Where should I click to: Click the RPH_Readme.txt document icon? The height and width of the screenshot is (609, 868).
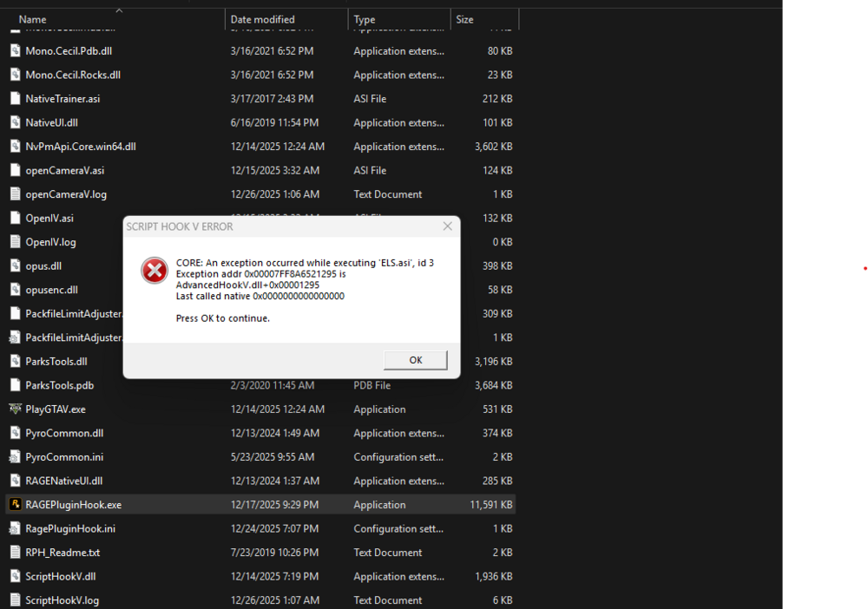(x=15, y=552)
